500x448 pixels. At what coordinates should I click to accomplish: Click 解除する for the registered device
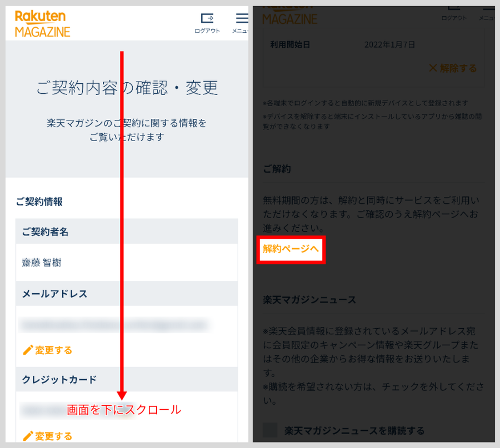tap(458, 68)
